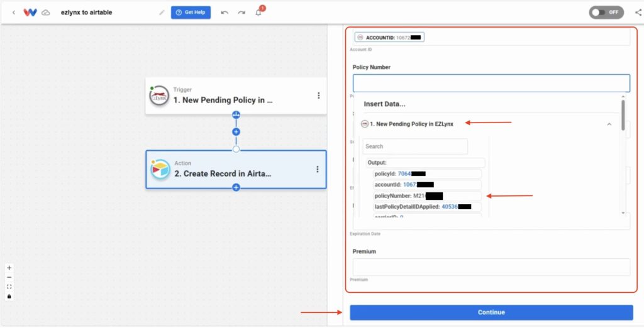
Task: Select the Airtable action step icon
Action: (160, 169)
